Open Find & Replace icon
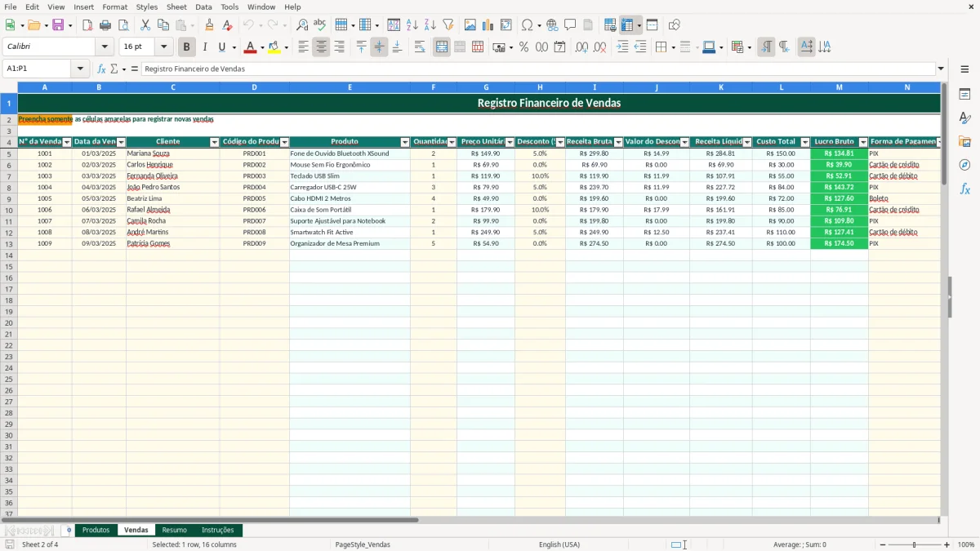Viewport: 980px width, 551px height. coord(302,25)
